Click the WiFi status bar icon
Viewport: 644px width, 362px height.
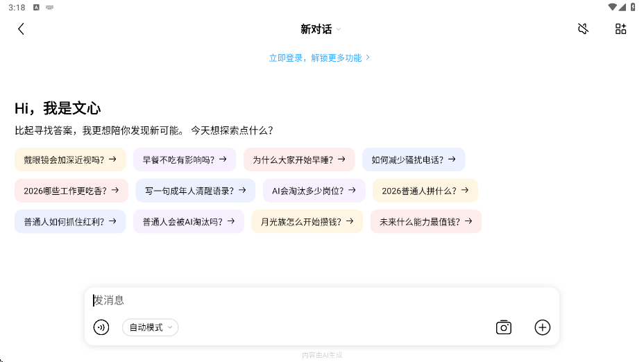612,7
